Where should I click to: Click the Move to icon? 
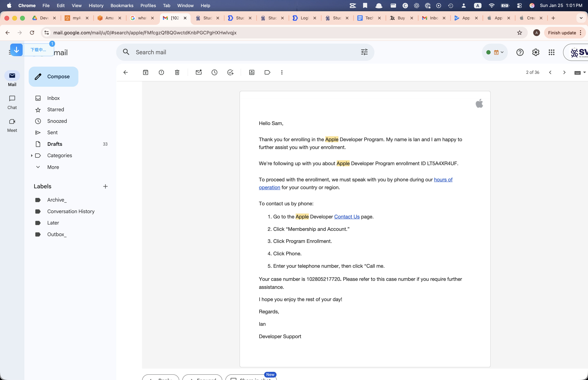click(x=252, y=72)
